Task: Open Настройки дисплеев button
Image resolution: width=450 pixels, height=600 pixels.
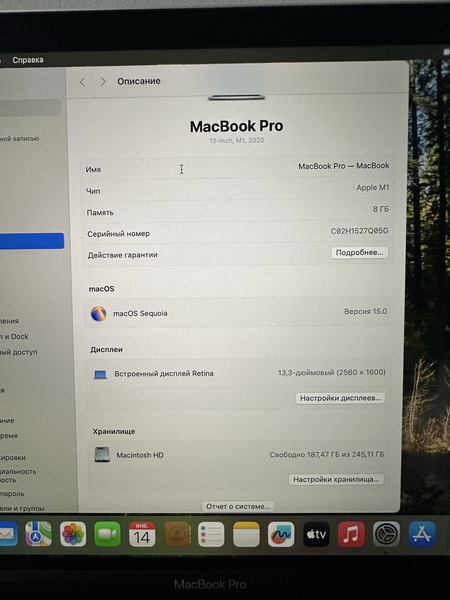Action: (x=340, y=398)
